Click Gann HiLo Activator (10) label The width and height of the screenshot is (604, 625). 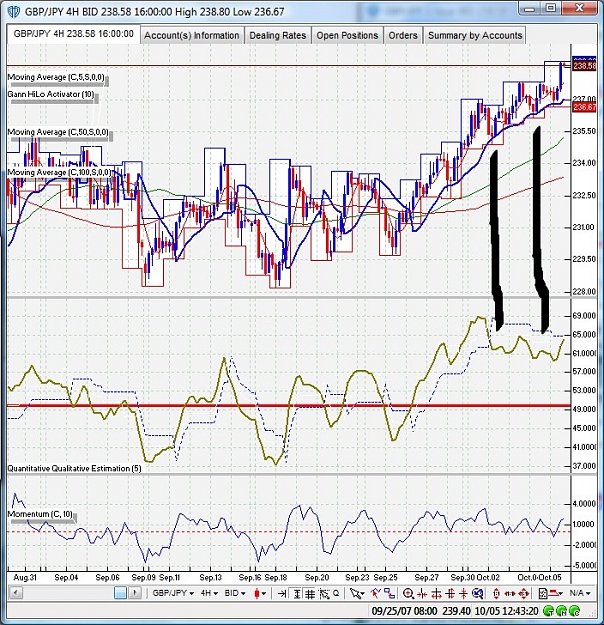(51, 94)
